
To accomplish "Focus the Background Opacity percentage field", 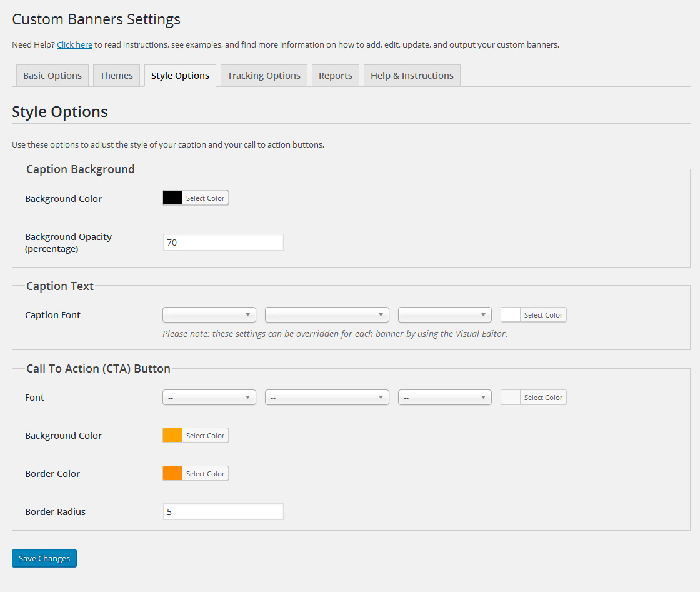I will (223, 243).
